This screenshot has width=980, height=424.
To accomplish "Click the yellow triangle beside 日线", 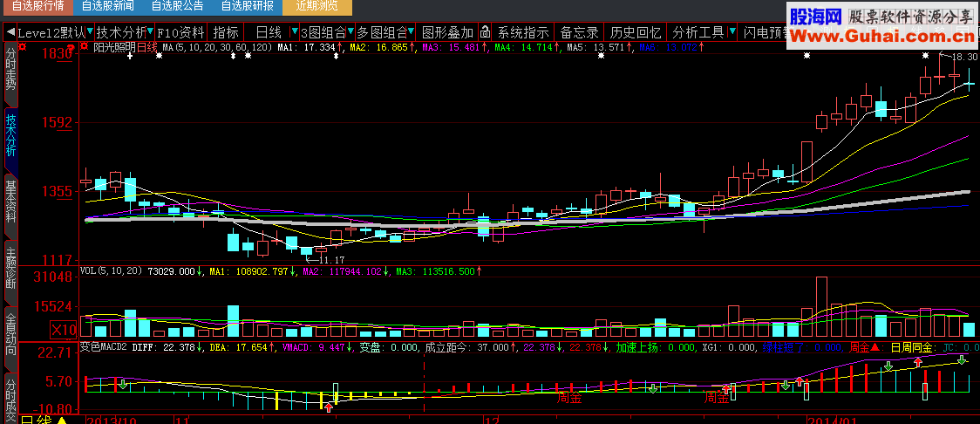I will tap(62, 420).
